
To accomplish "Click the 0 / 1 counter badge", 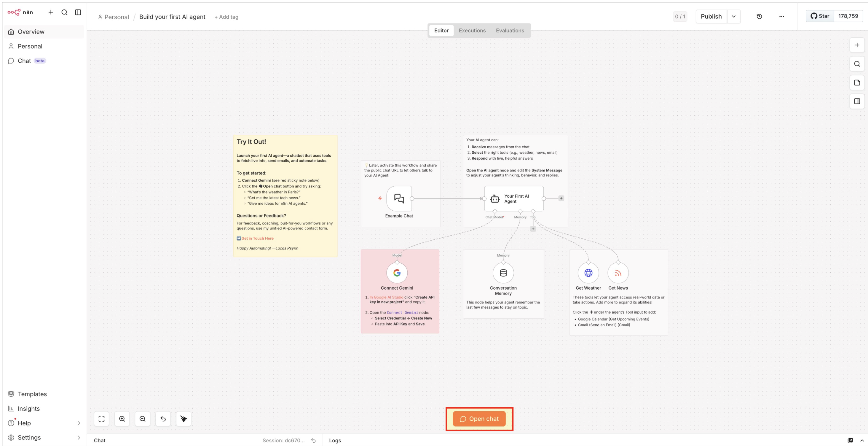I will point(680,17).
